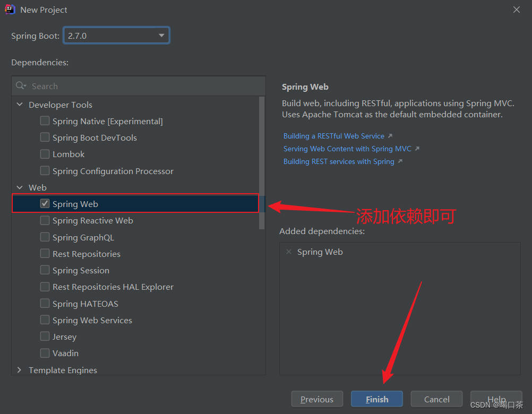The width and height of the screenshot is (532, 414).
Task: Enable the Vaadin checkbox
Action: click(x=45, y=353)
